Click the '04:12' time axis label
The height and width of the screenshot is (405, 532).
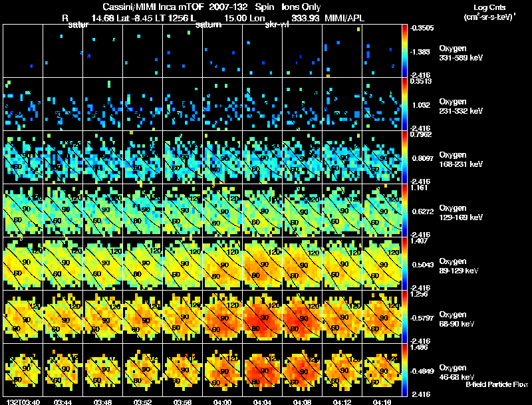pos(342,402)
